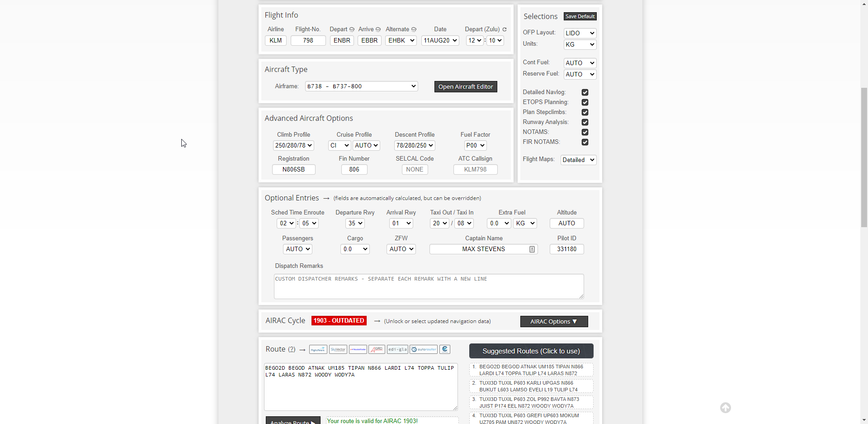Image resolution: width=868 pixels, height=424 pixels.
Task: Disable the ETOPS Planning checkbox
Action: (585, 102)
